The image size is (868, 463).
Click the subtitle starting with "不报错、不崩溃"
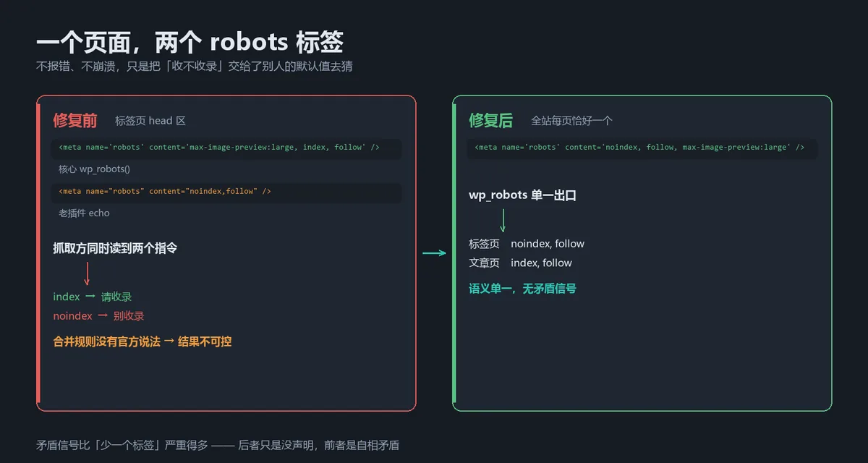coord(195,67)
